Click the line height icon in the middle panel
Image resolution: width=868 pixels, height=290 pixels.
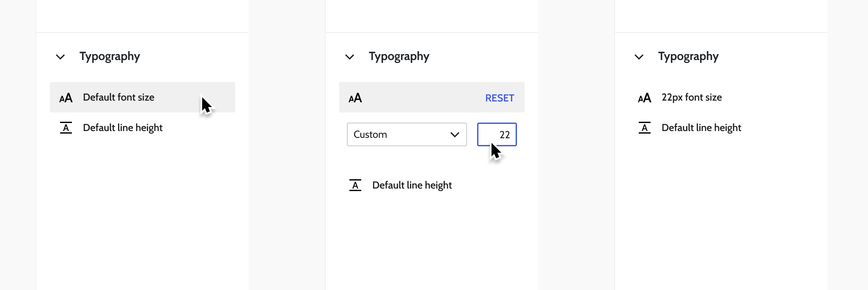[x=355, y=185]
